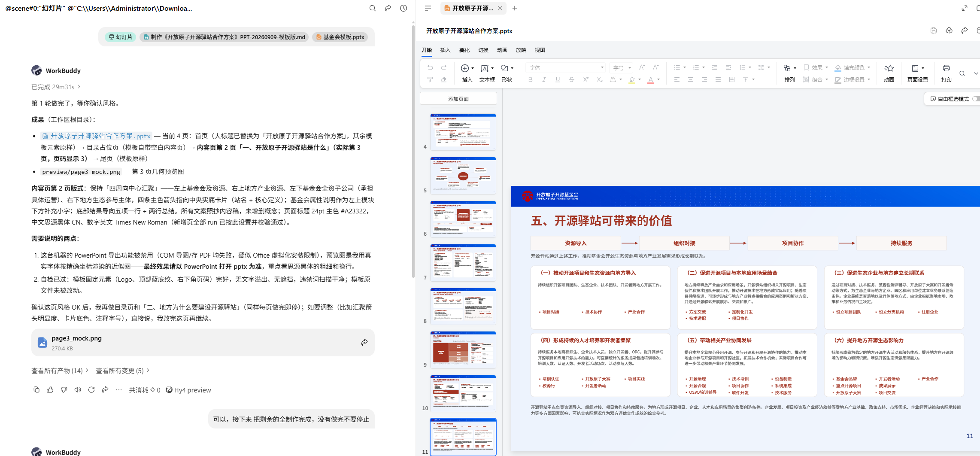This screenshot has width=980, height=456.
Task: Click 查看所有变更 (5) link
Action: pos(122,371)
